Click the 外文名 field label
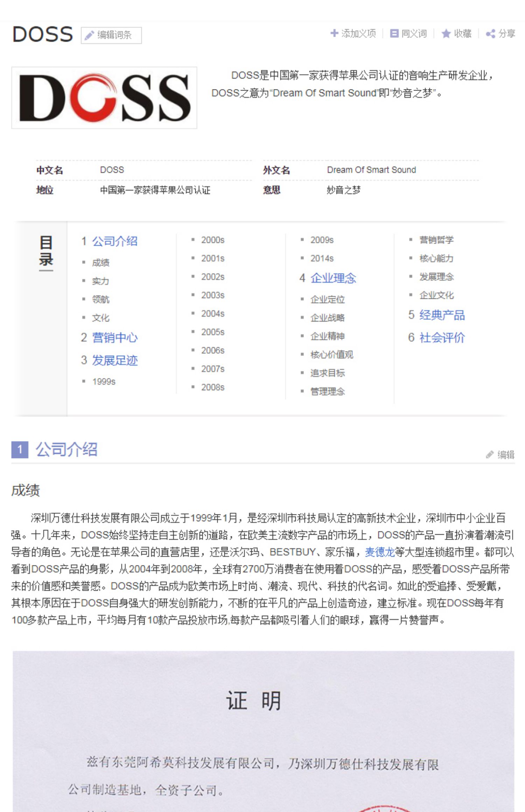Image resolution: width=525 pixels, height=812 pixels. [276, 170]
